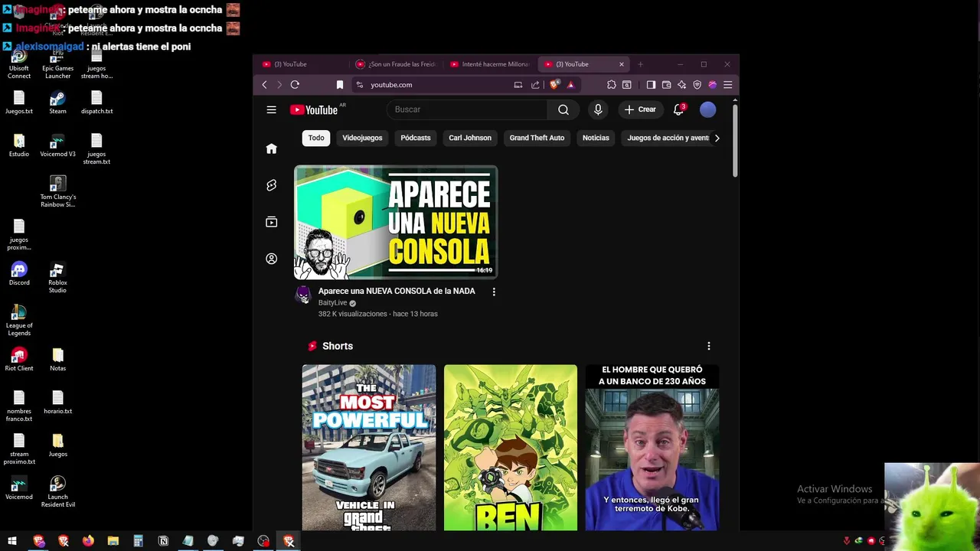Click the Buscar search field
The height and width of the screenshot is (551, 980).
click(x=466, y=109)
